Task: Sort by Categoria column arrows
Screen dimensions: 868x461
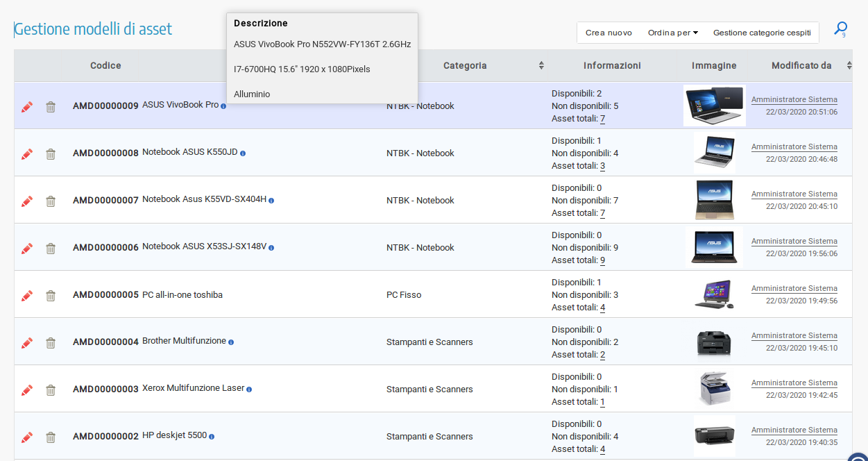Action: [541, 66]
